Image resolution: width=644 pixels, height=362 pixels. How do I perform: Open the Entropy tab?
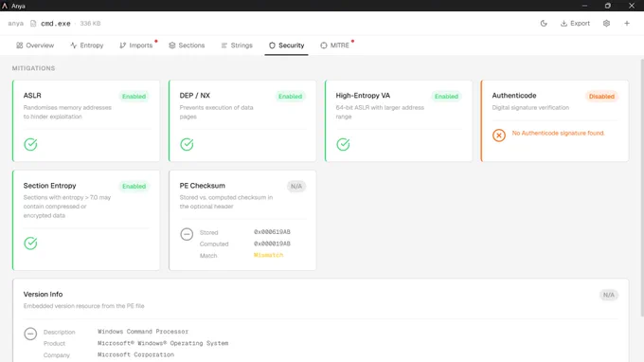coord(87,45)
